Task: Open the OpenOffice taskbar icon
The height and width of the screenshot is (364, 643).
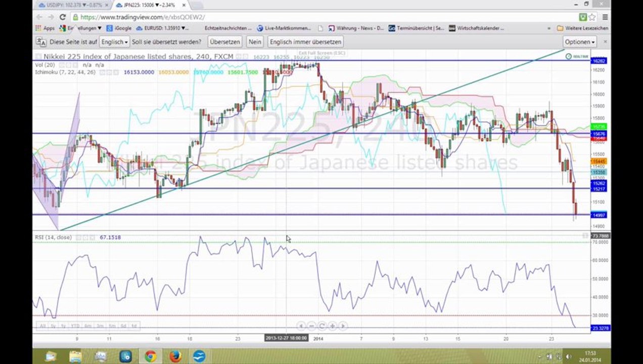Action: click(x=200, y=356)
